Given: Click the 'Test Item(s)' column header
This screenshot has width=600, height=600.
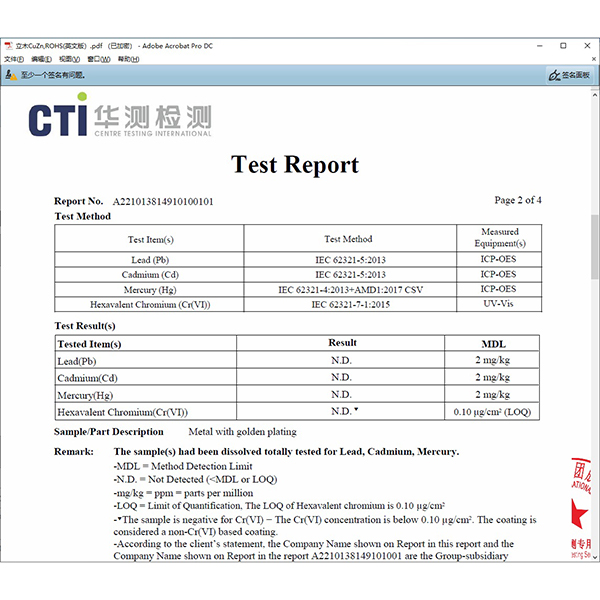Looking at the screenshot, I should pyautogui.click(x=150, y=240).
